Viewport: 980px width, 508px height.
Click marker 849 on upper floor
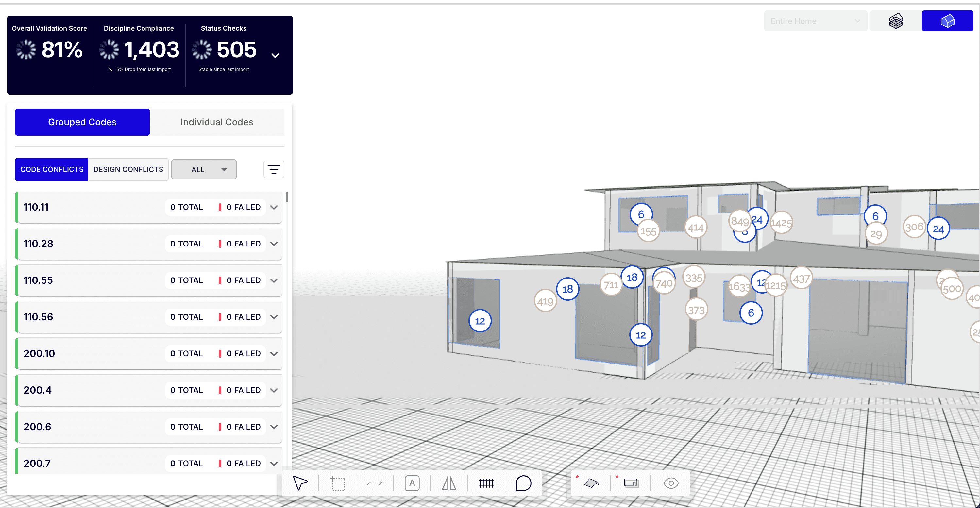coord(740,221)
